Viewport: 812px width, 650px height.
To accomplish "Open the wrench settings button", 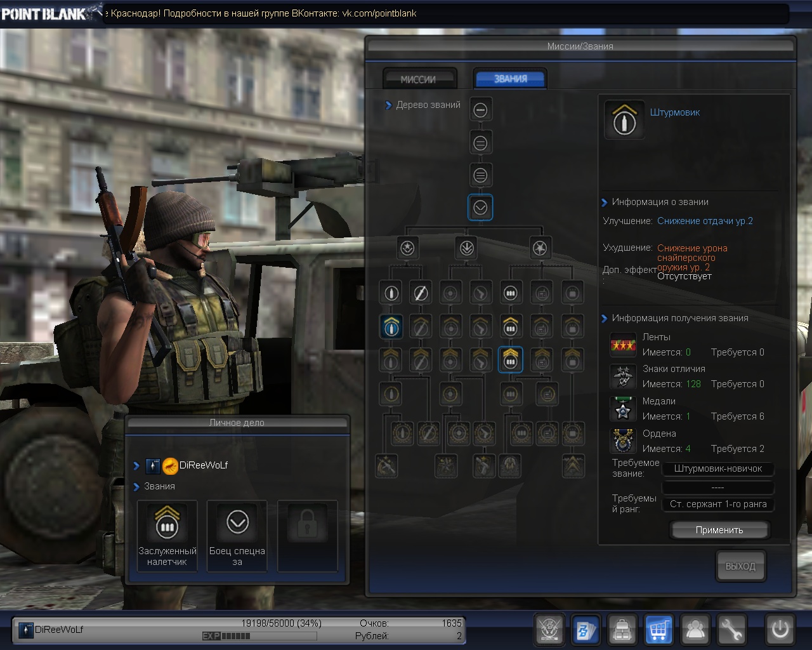I will [732, 630].
